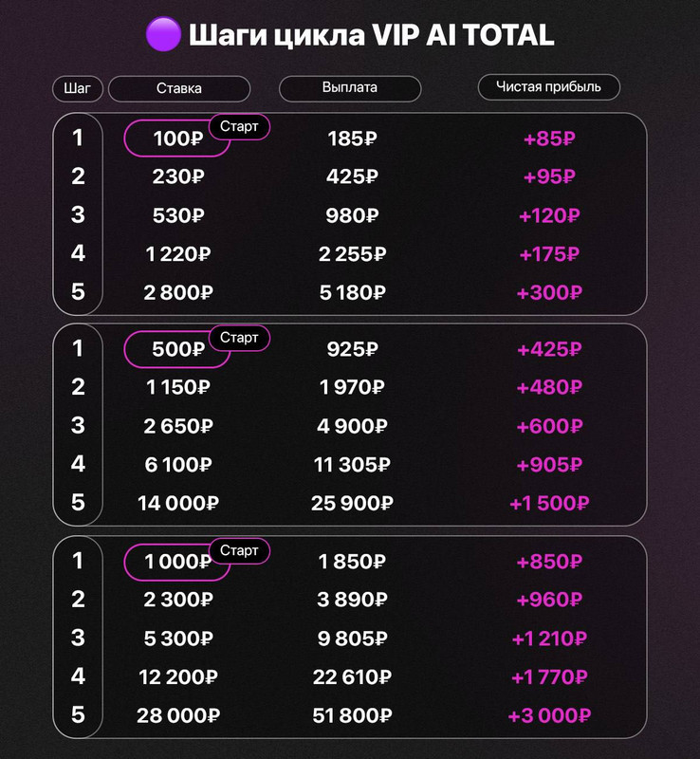Click the 12 200₽ stake value
The height and width of the screenshot is (759, 700).
(178, 677)
